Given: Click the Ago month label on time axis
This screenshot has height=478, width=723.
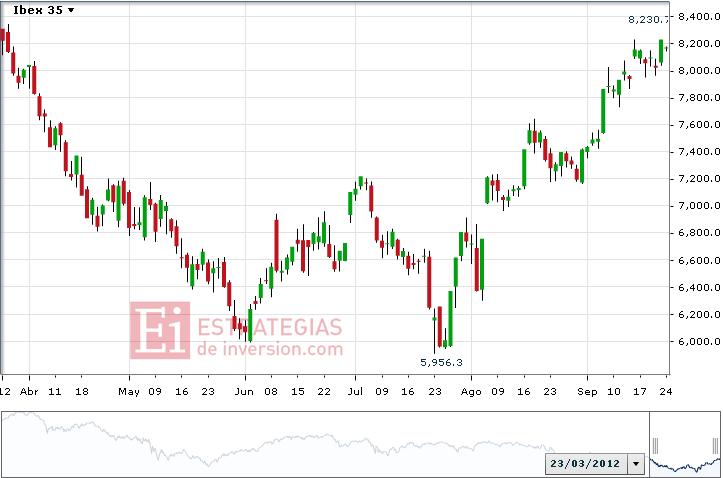Looking at the screenshot, I should (x=471, y=392).
